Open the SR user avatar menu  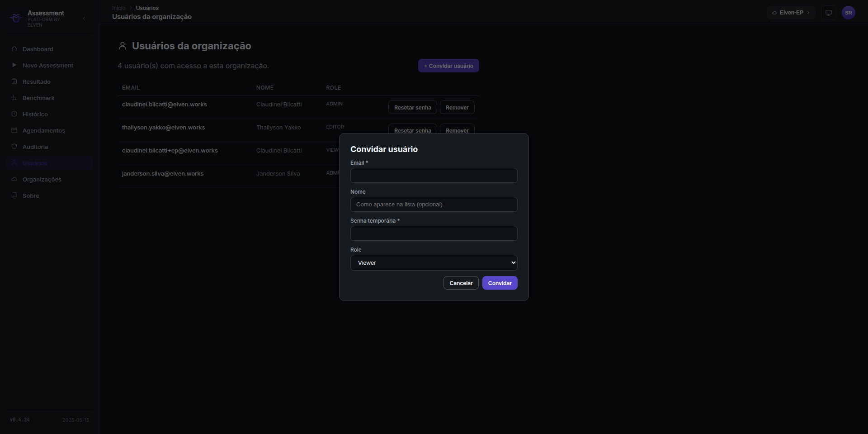tap(849, 13)
